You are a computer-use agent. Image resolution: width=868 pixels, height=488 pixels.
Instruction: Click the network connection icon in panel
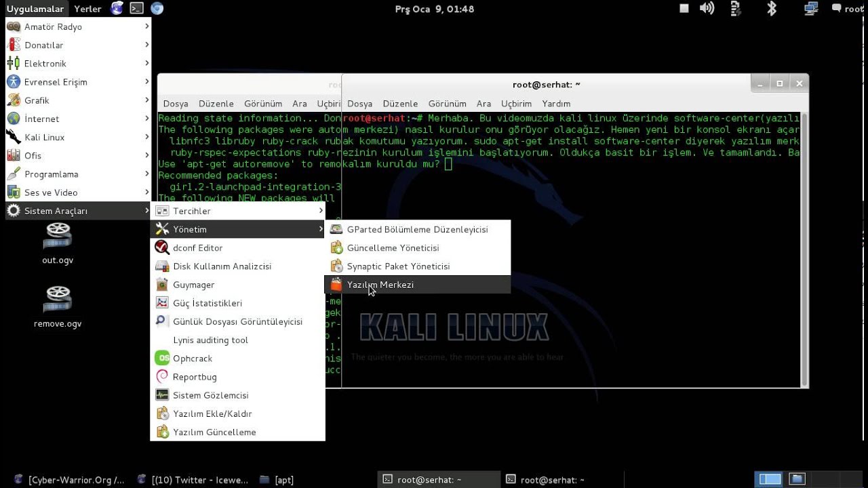[x=810, y=9]
